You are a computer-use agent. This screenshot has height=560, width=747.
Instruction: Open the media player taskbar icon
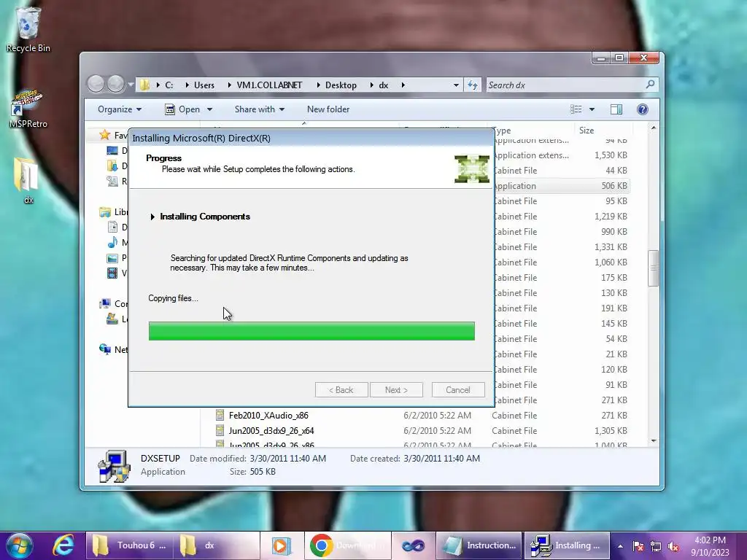coord(281,545)
